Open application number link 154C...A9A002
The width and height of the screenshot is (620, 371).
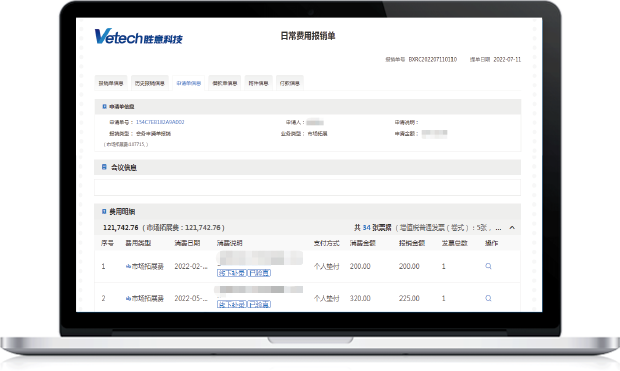(x=160, y=122)
